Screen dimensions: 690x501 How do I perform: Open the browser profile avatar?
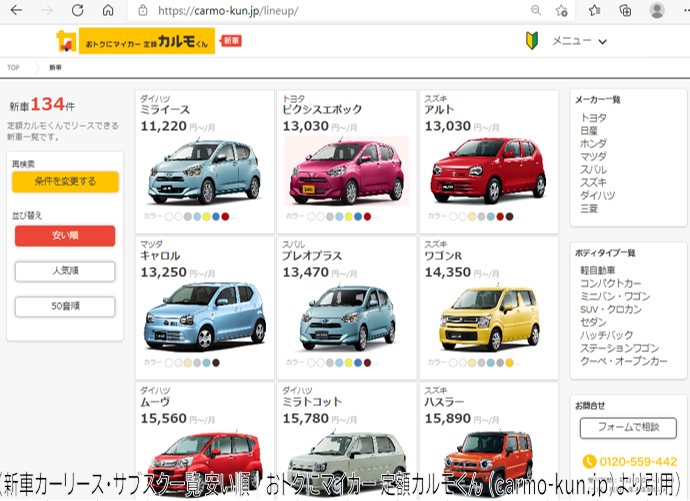point(657,10)
